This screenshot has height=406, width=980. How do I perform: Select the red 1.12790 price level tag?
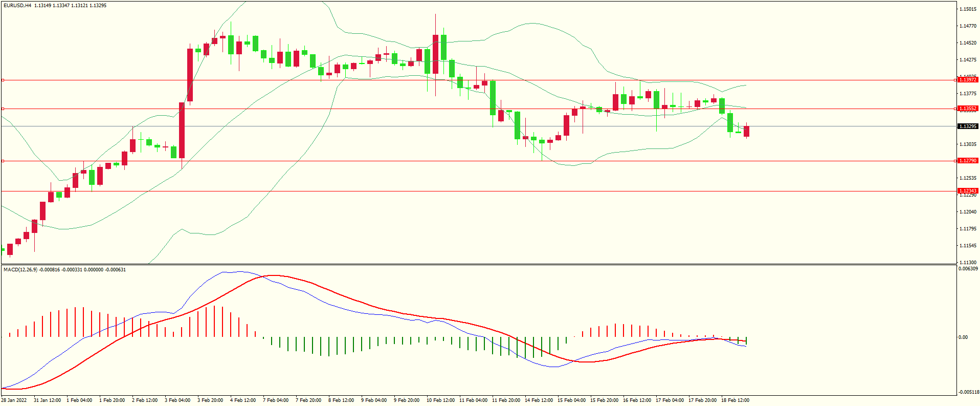(x=968, y=161)
